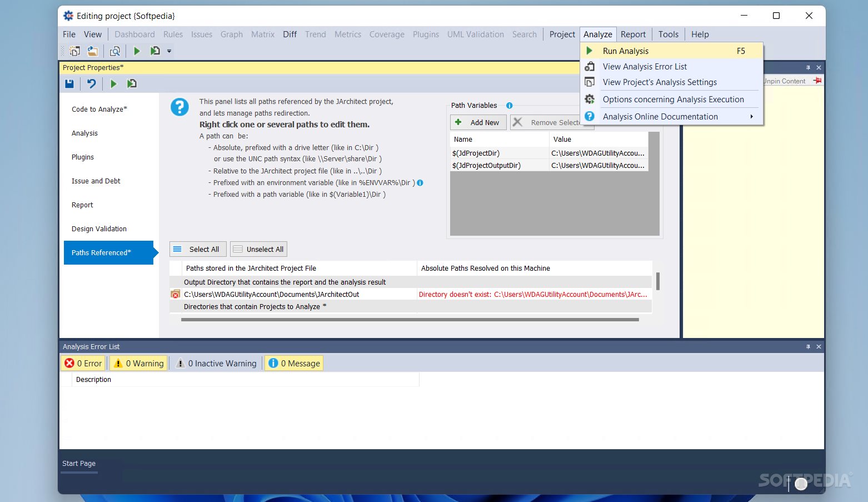Viewport: 868px width, 502px height.
Task: Click the UML Validation menu item
Action: [476, 34]
